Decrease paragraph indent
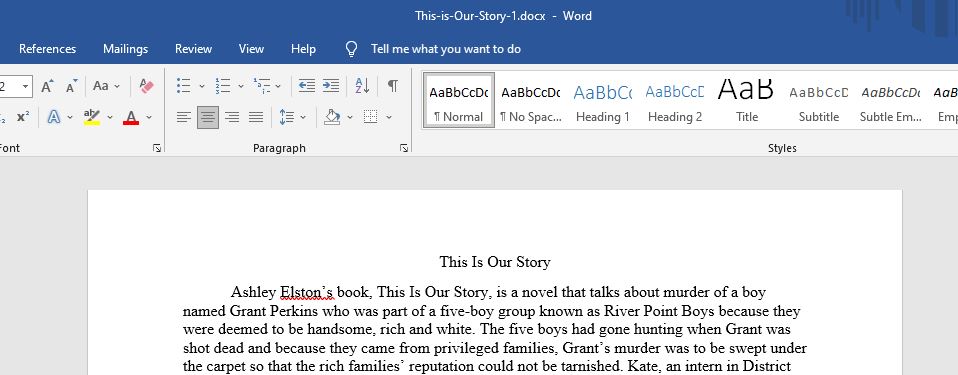This screenshot has width=958, height=375. [307, 86]
